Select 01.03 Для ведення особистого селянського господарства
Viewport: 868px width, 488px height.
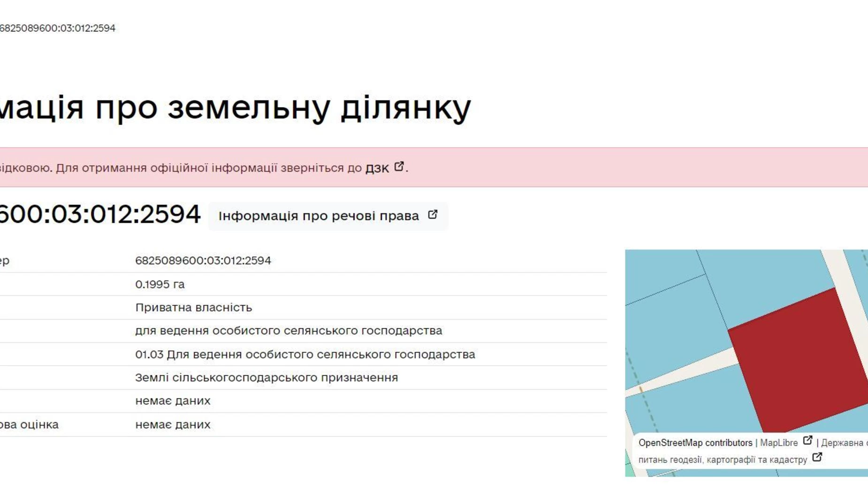pos(305,354)
